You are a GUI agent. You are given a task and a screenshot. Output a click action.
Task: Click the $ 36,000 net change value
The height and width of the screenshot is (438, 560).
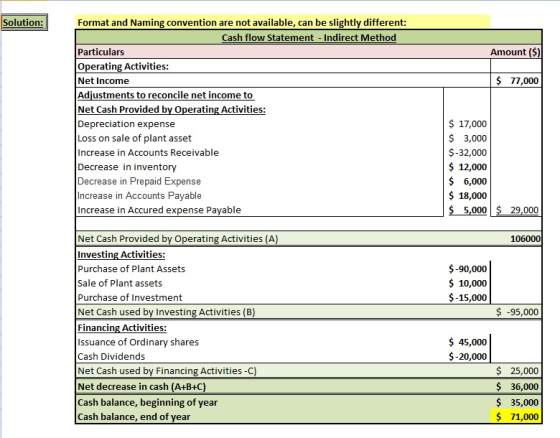517,387
